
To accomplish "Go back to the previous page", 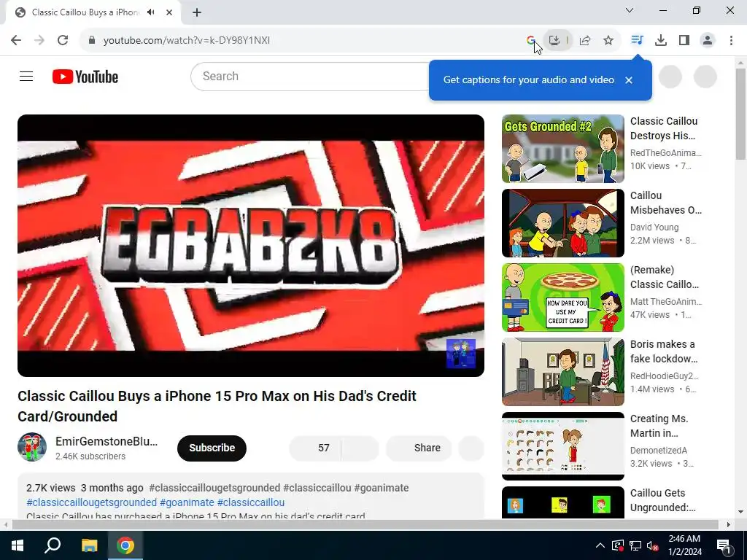I will (x=16, y=41).
